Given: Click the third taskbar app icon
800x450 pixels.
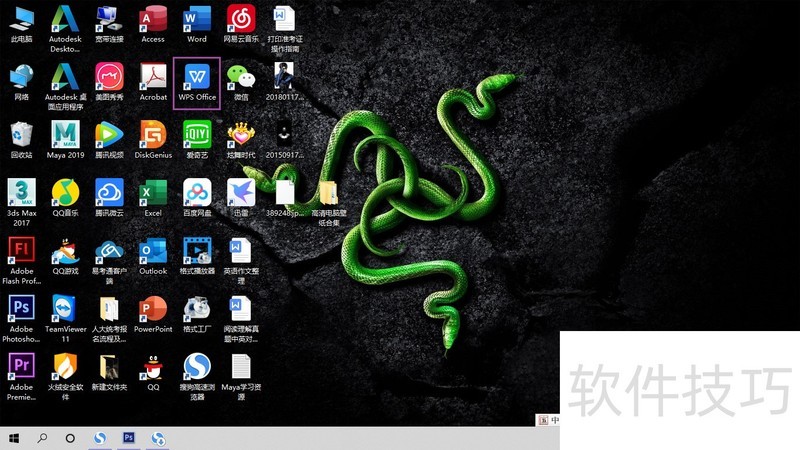Looking at the screenshot, I should click(x=158, y=438).
